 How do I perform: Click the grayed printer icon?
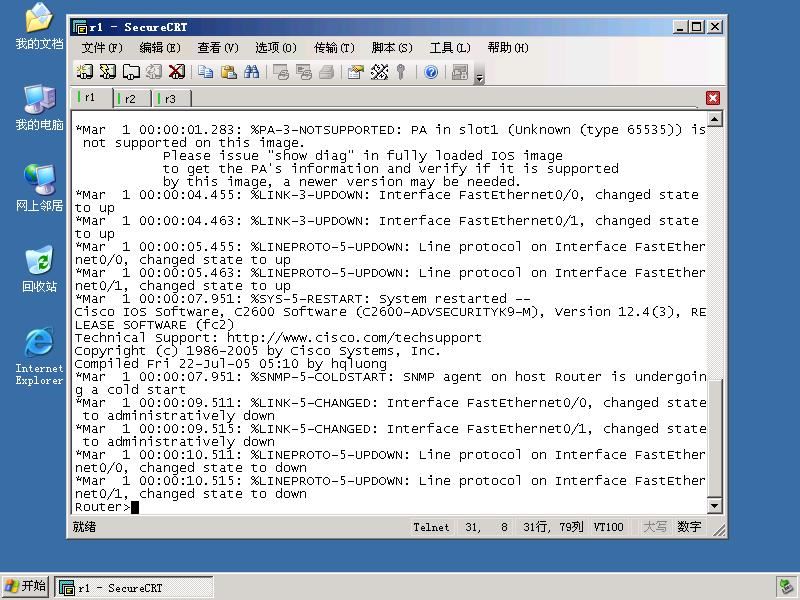(x=327, y=72)
